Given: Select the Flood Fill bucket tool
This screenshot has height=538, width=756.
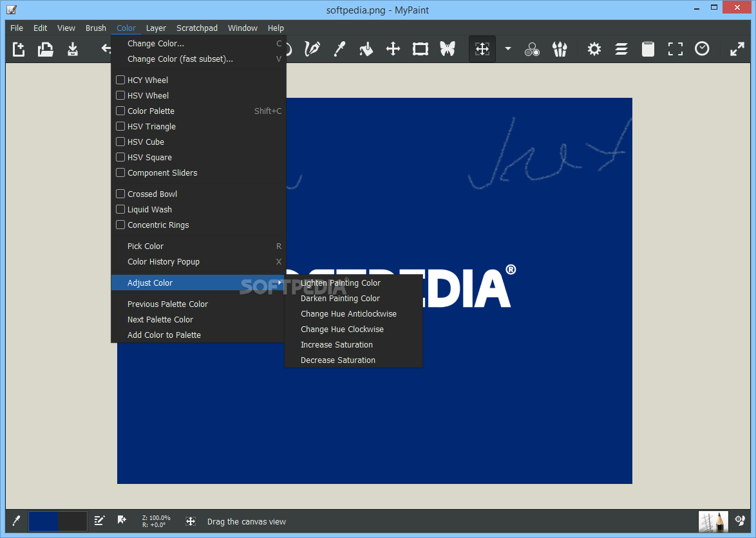Looking at the screenshot, I should point(366,49).
